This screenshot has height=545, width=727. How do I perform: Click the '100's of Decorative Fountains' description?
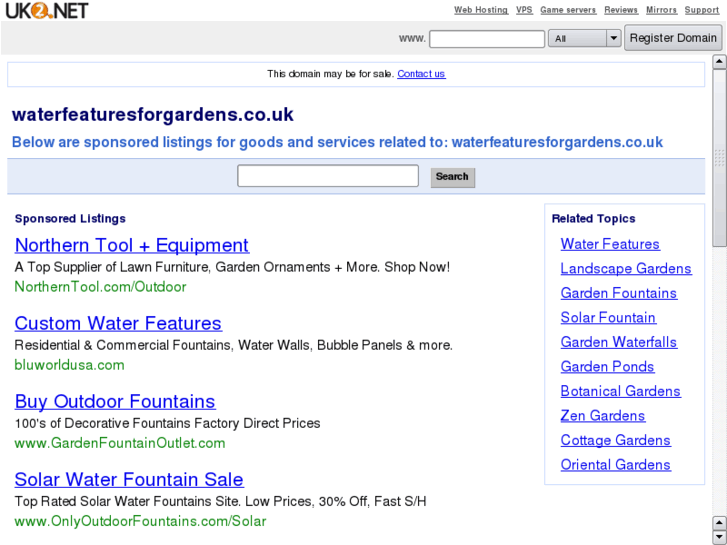pyautogui.click(x=167, y=423)
